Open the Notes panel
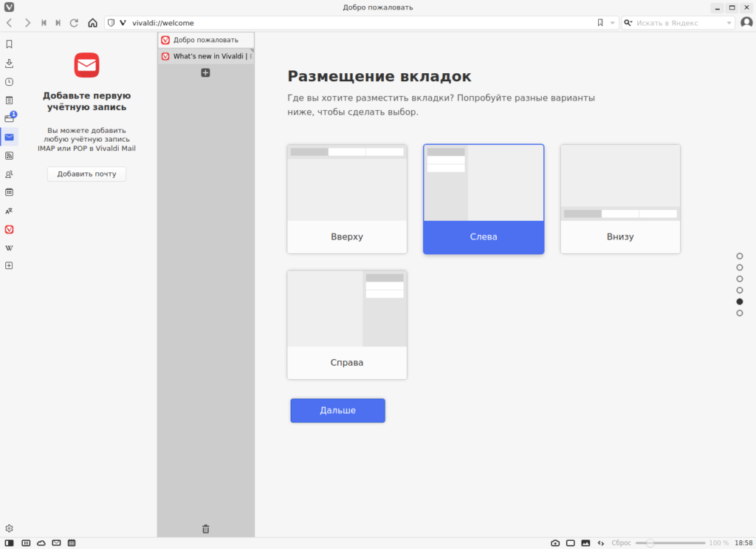 9,100
